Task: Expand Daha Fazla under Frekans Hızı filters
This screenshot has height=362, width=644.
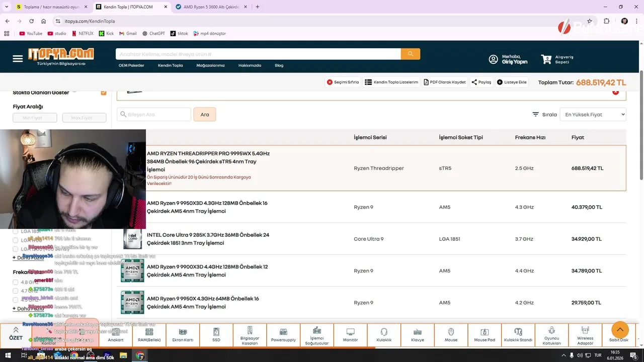Action: pos(28,309)
